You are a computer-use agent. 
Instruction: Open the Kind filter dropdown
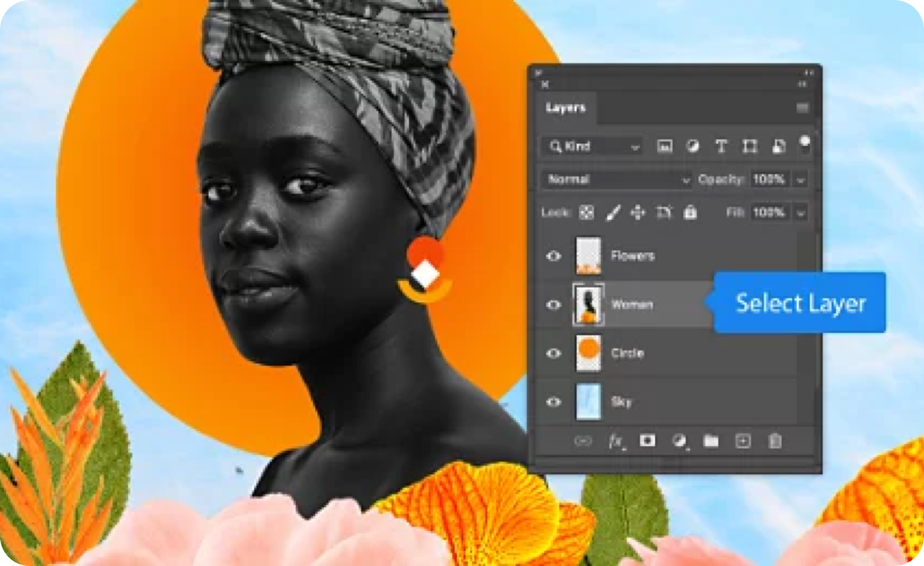point(594,147)
